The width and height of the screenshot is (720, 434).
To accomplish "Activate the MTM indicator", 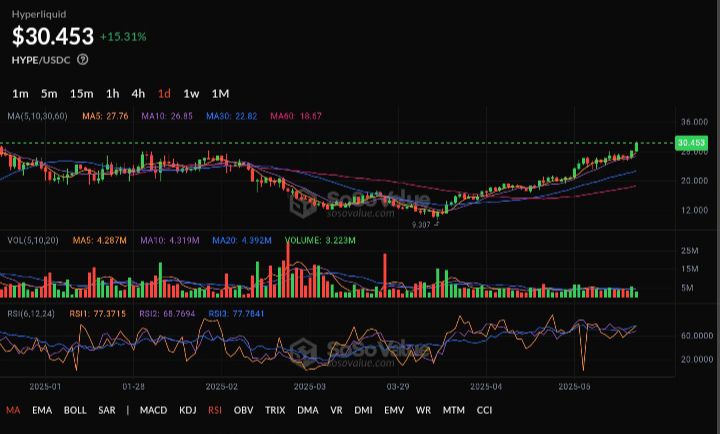I will pos(454,410).
